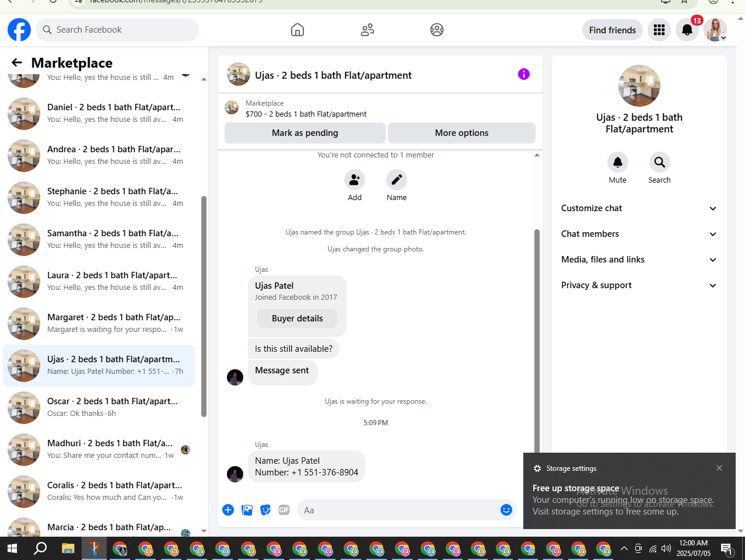Select the Ujas conversation in the list
The width and height of the screenshot is (745, 560).
pos(99,365)
